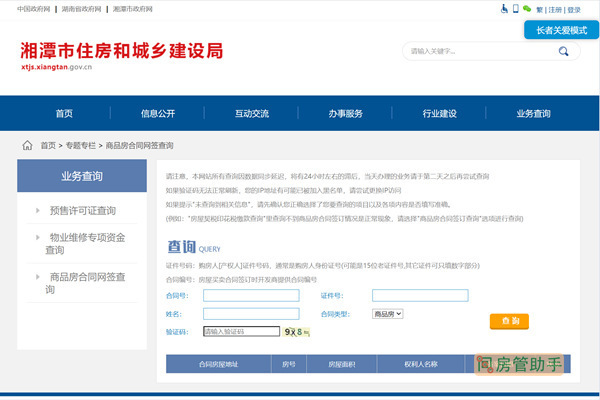Click the triangle bullet beside 预售许可证查询

38,211
